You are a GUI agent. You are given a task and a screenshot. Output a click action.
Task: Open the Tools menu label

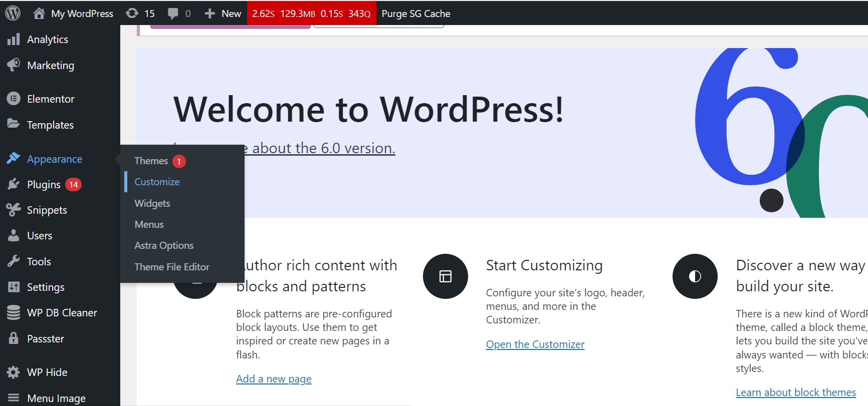tap(39, 261)
